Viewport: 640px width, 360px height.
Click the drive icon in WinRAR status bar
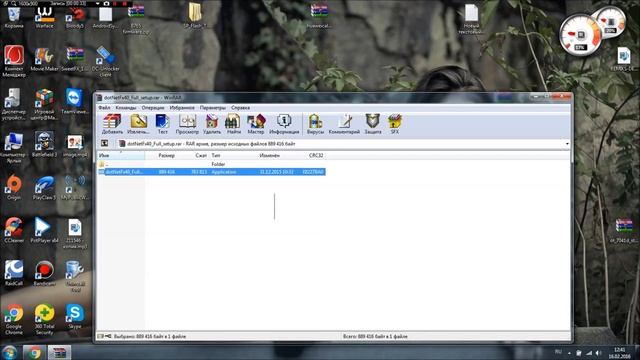(x=100, y=336)
